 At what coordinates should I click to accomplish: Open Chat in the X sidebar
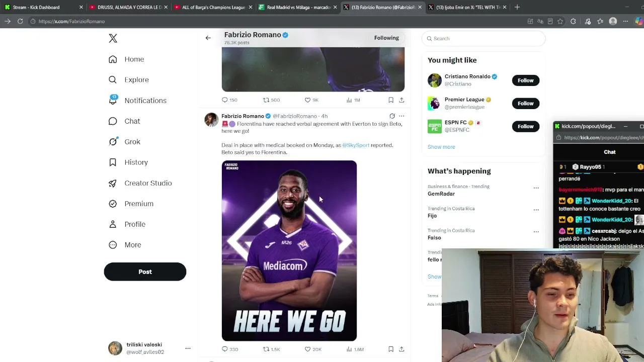[x=124, y=121]
